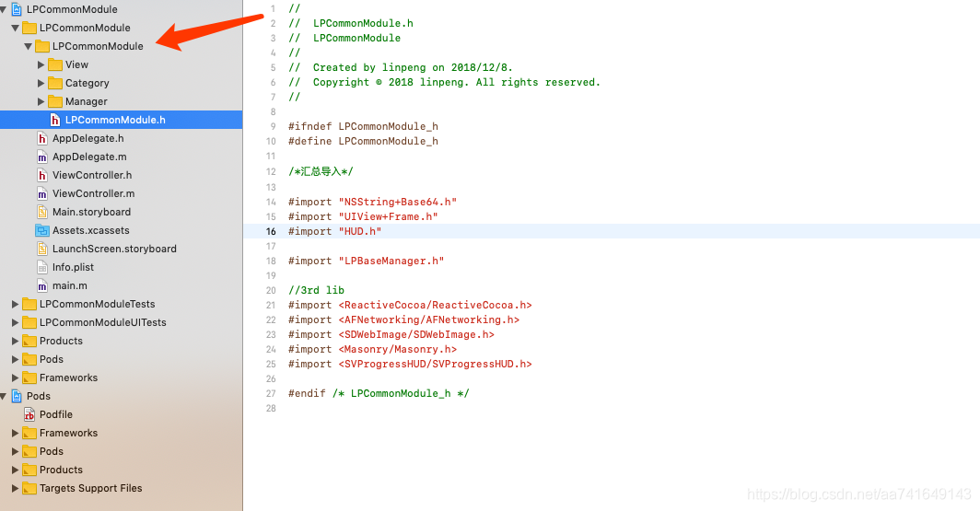980x511 pixels.
Task: Open AppDelegate.m file
Action: (89, 157)
